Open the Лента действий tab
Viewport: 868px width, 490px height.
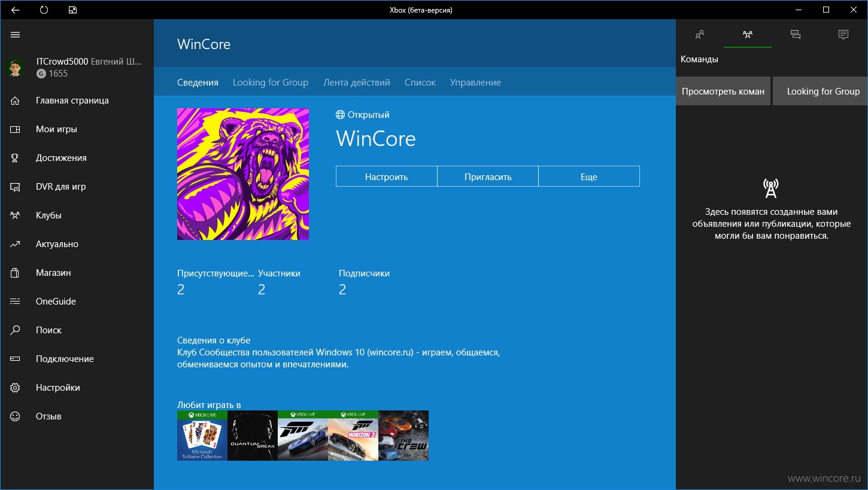click(357, 83)
